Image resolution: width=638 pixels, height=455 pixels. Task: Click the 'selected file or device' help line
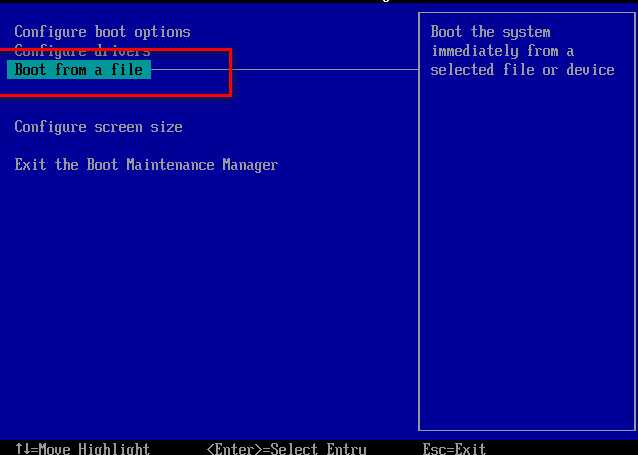click(522, 70)
